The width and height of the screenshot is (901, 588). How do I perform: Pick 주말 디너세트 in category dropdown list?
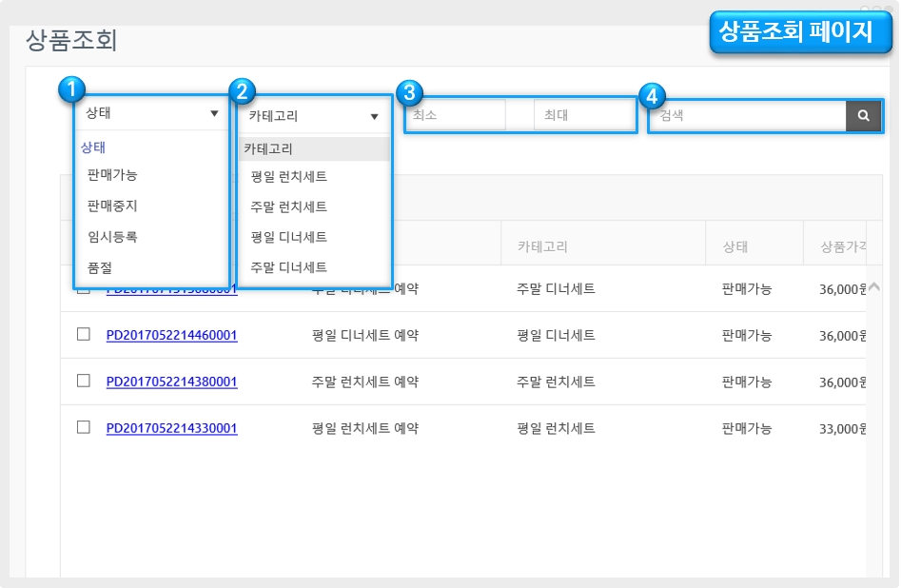[288, 267]
